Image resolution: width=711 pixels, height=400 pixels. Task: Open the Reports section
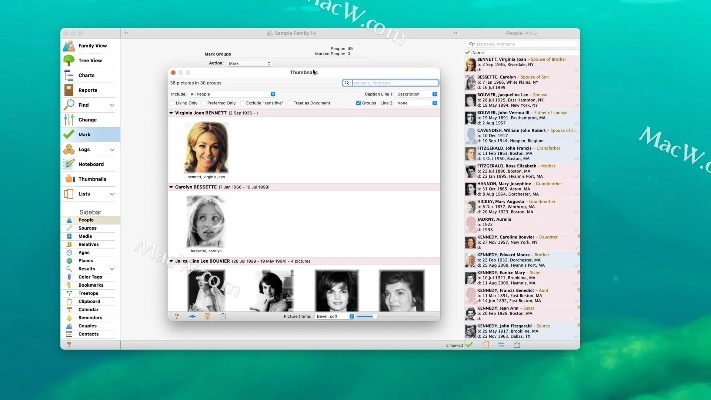point(89,90)
